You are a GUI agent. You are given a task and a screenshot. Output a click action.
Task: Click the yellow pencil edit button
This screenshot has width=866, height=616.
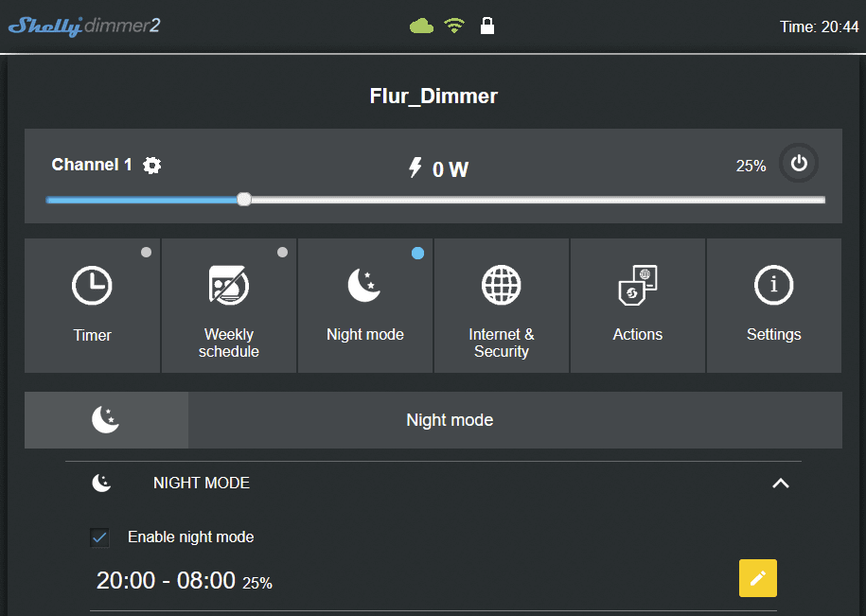[757, 578]
